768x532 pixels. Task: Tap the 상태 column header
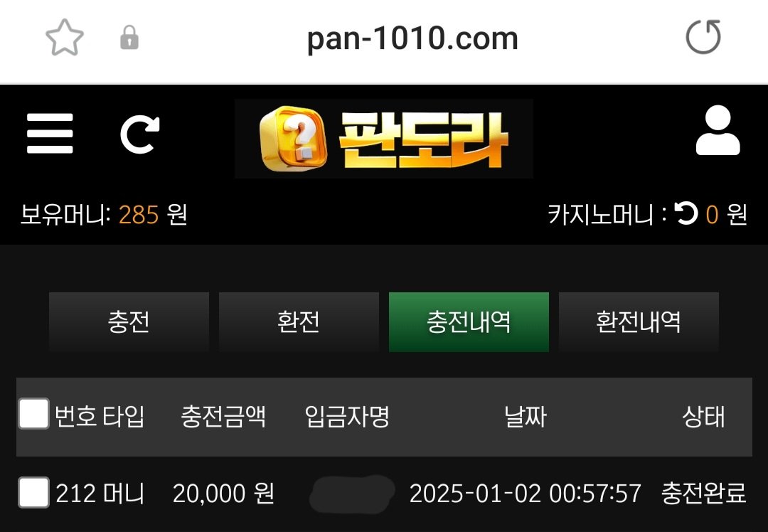[x=703, y=417]
